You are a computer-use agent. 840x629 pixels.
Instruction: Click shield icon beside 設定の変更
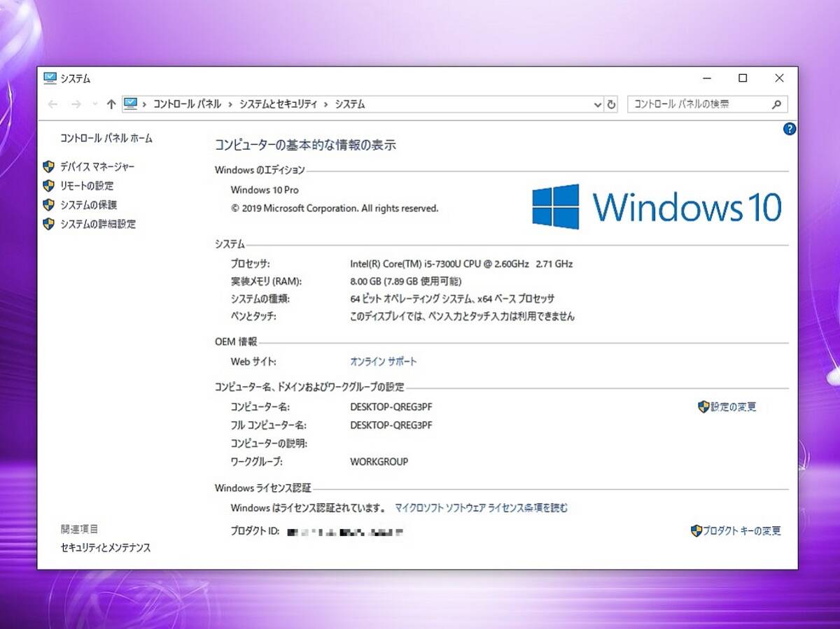[x=703, y=407]
